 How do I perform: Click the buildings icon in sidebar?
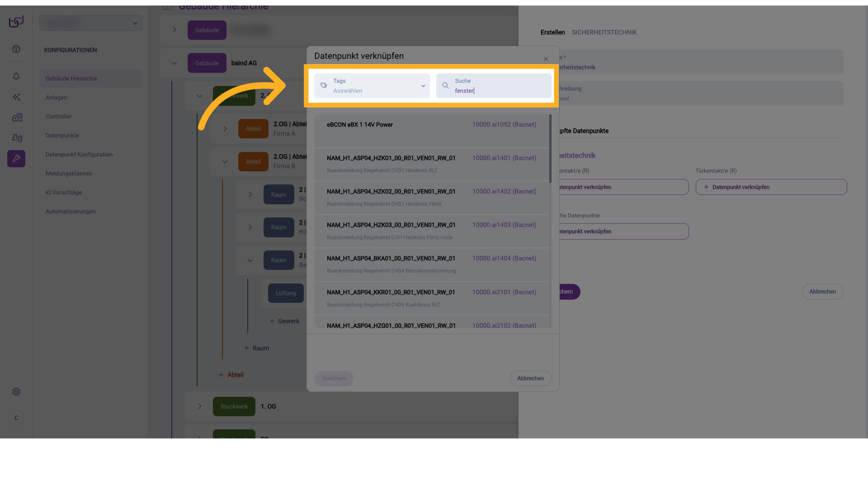[x=17, y=117]
